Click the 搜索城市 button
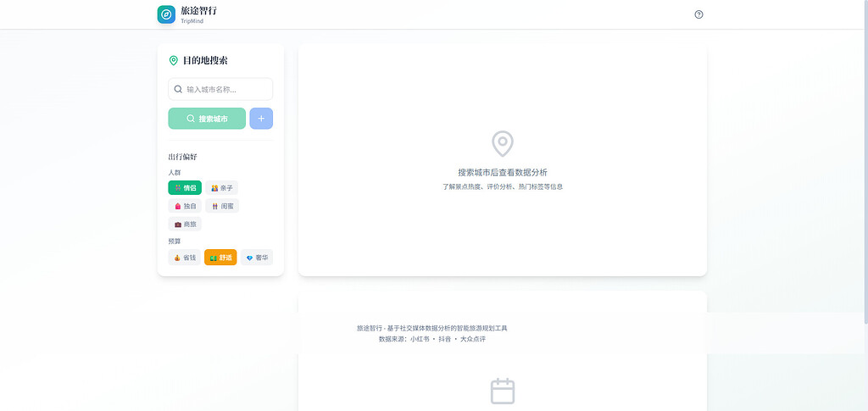This screenshot has width=868, height=411. tap(207, 119)
